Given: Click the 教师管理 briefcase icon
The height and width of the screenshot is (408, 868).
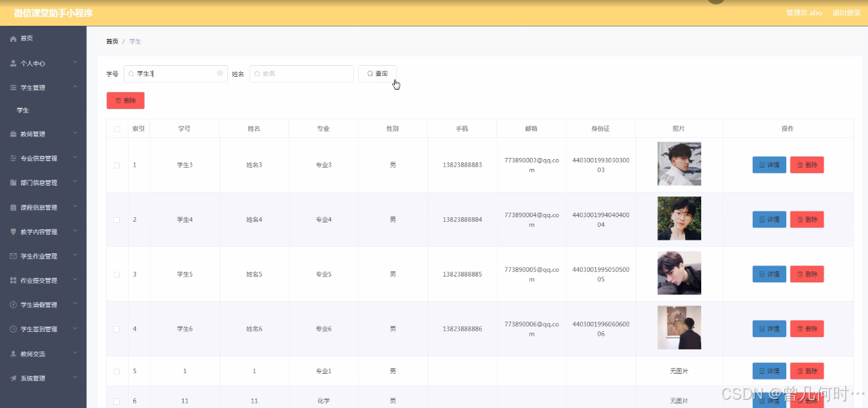Looking at the screenshot, I should click(14, 135).
